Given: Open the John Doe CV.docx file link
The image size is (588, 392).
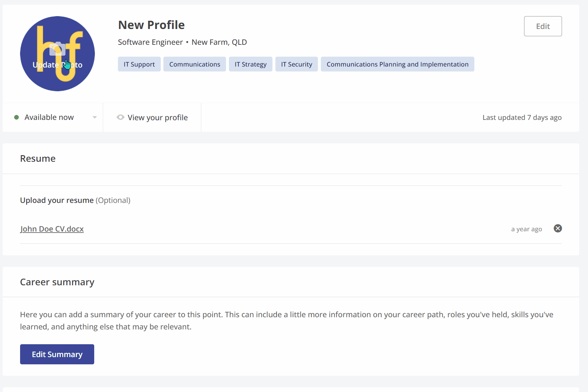Looking at the screenshot, I should [52, 229].
